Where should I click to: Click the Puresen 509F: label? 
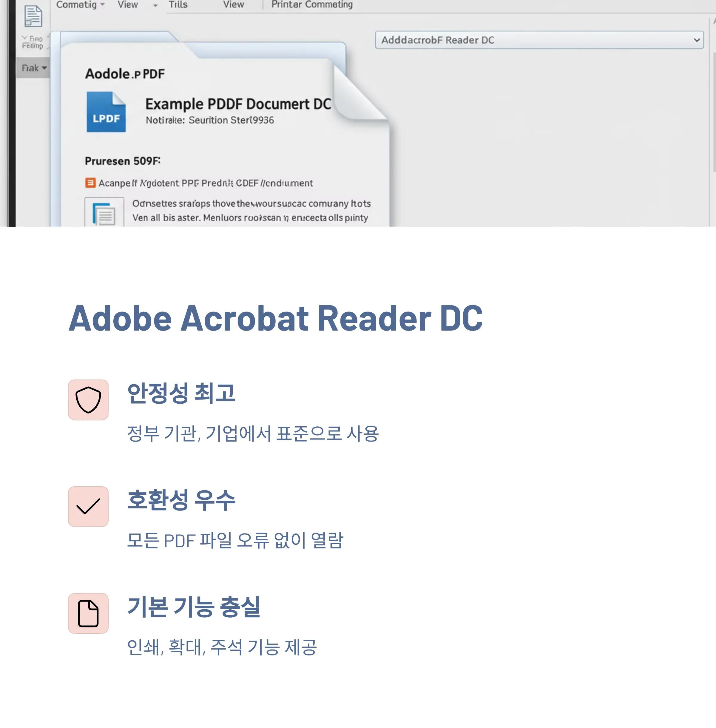(123, 161)
